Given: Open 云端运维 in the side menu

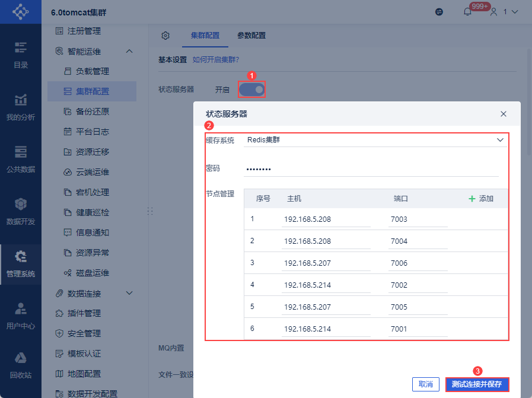Looking at the screenshot, I should point(87,172).
